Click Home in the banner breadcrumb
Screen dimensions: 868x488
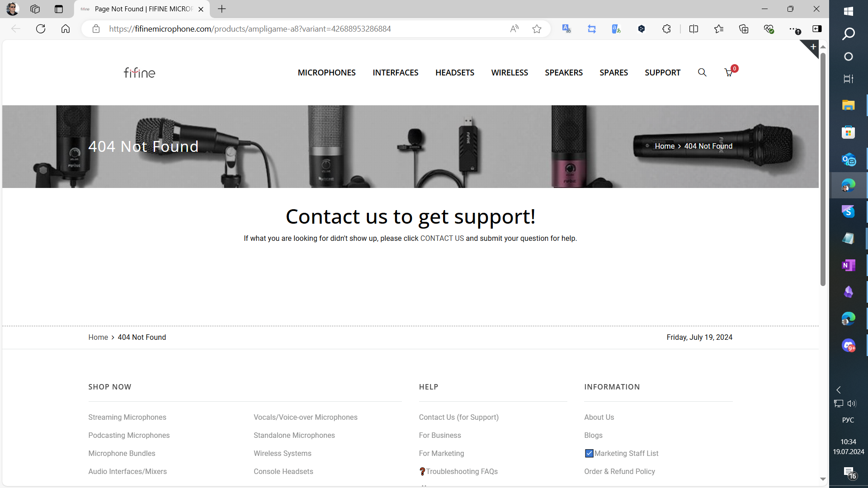(x=665, y=146)
